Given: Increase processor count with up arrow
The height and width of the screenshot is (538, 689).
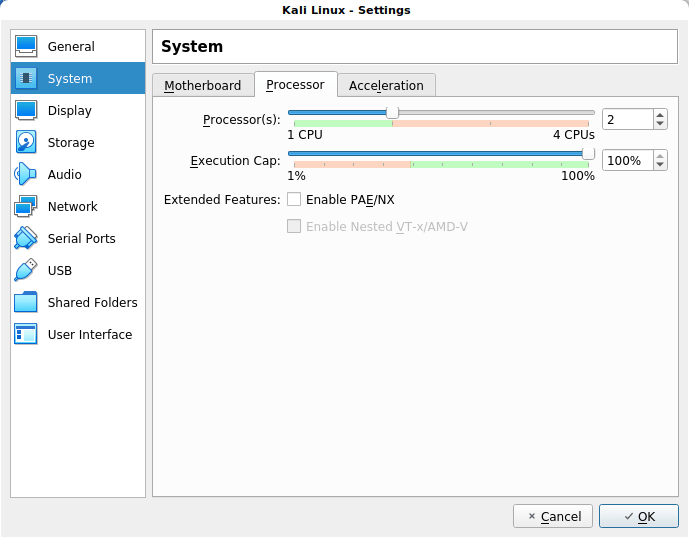Looking at the screenshot, I should (660, 115).
